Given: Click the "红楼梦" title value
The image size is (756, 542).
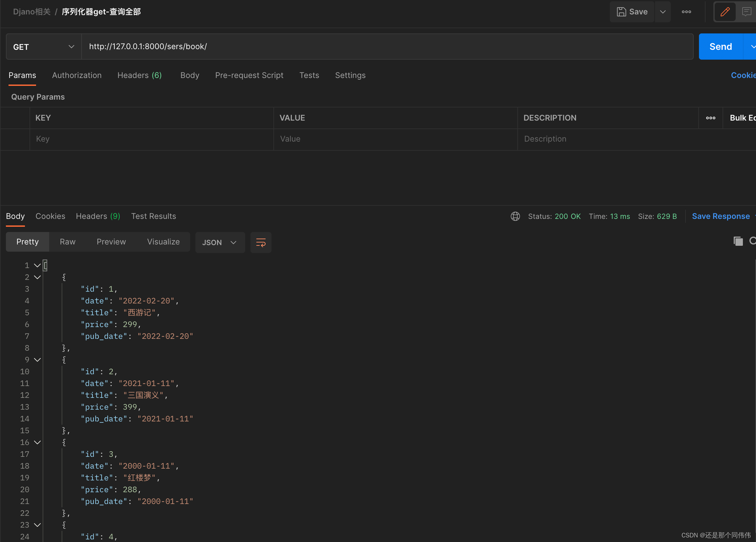Looking at the screenshot, I should pyautogui.click(x=139, y=478).
